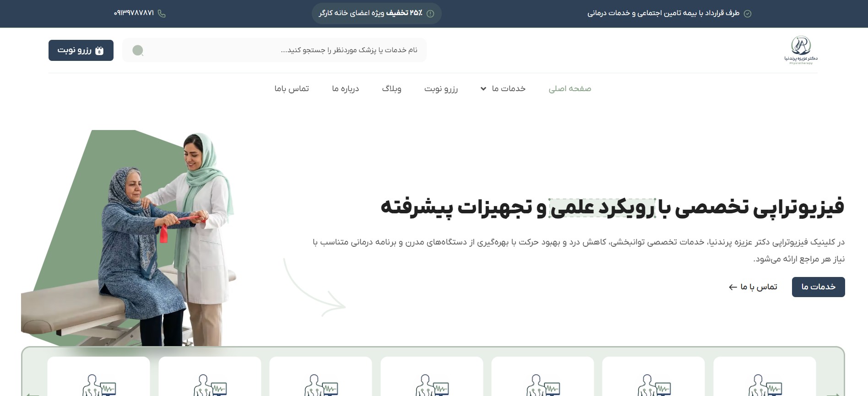Viewport: 868px width, 396px height.
Task: Click the checkmark icon beside طرف قرارداد
Action: point(748,14)
